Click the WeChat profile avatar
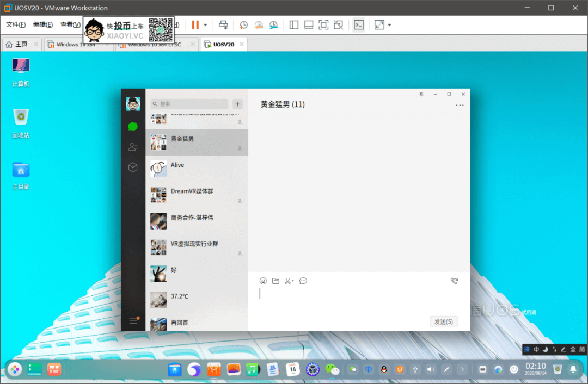This screenshot has width=588, height=384. coord(133,103)
